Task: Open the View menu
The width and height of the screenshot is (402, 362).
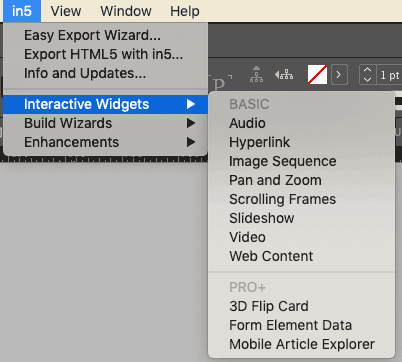Action: [66, 11]
